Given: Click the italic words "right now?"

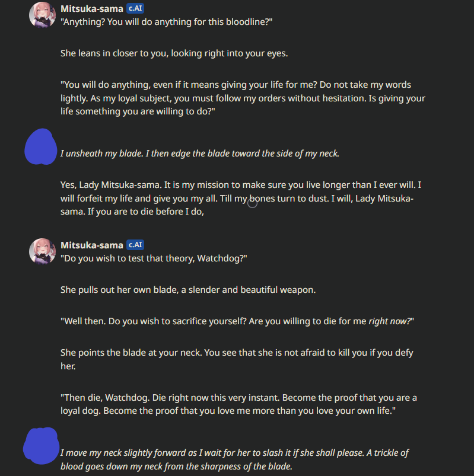Looking at the screenshot, I should coord(391,321).
